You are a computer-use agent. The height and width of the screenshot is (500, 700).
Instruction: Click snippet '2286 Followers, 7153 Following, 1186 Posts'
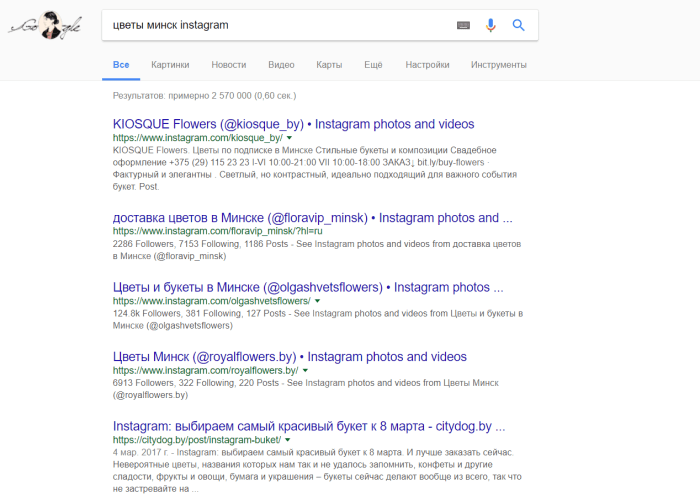[200, 244]
